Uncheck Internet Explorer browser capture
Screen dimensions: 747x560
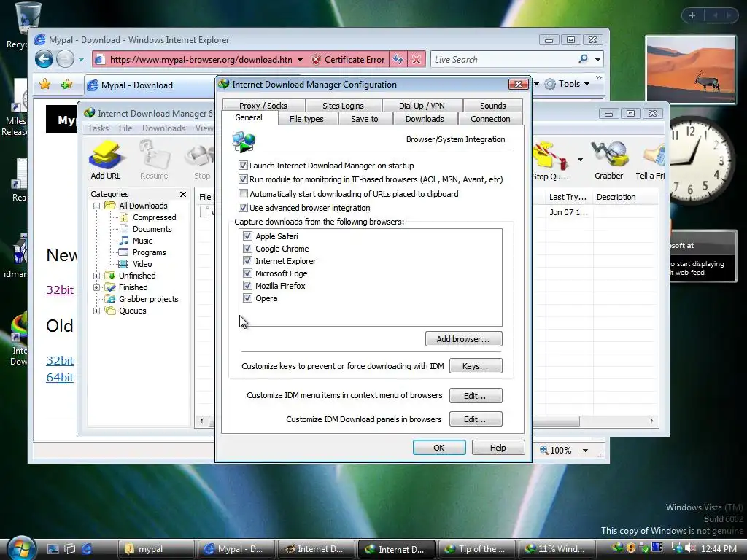(x=247, y=260)
